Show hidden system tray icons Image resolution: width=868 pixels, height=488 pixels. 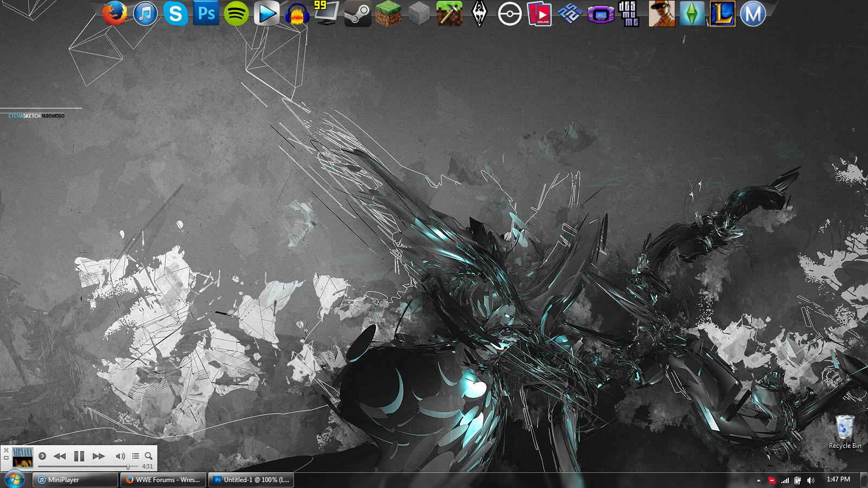[758, 480]
